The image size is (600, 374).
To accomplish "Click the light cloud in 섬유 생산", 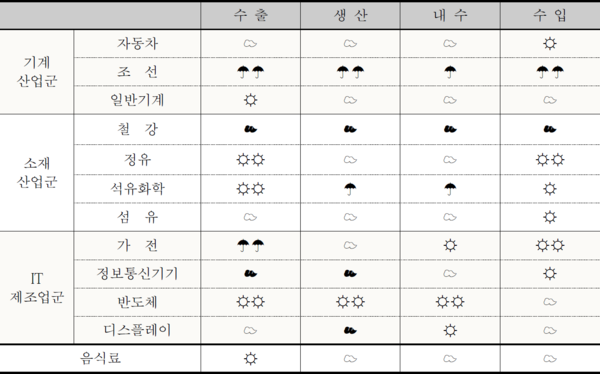I will (350, 217).
